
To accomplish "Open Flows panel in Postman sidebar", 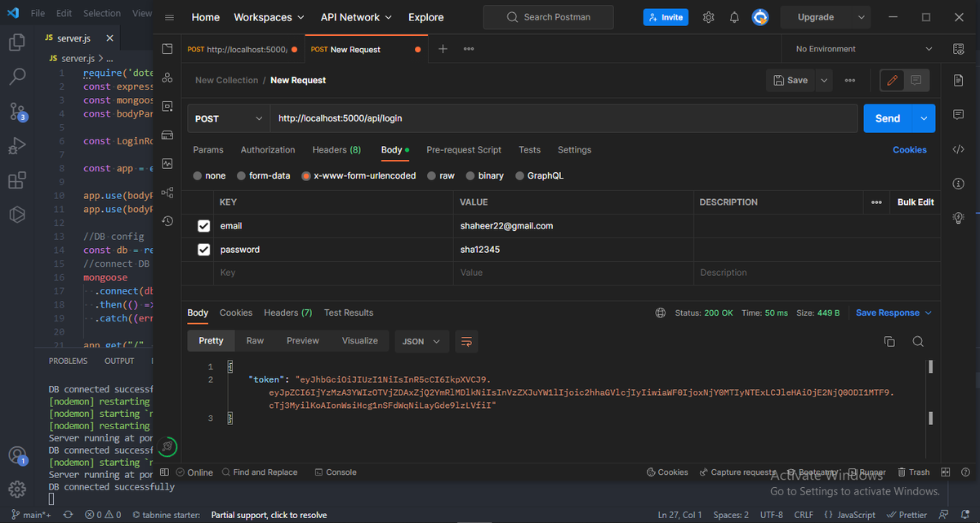I will [x=167, y=193].
